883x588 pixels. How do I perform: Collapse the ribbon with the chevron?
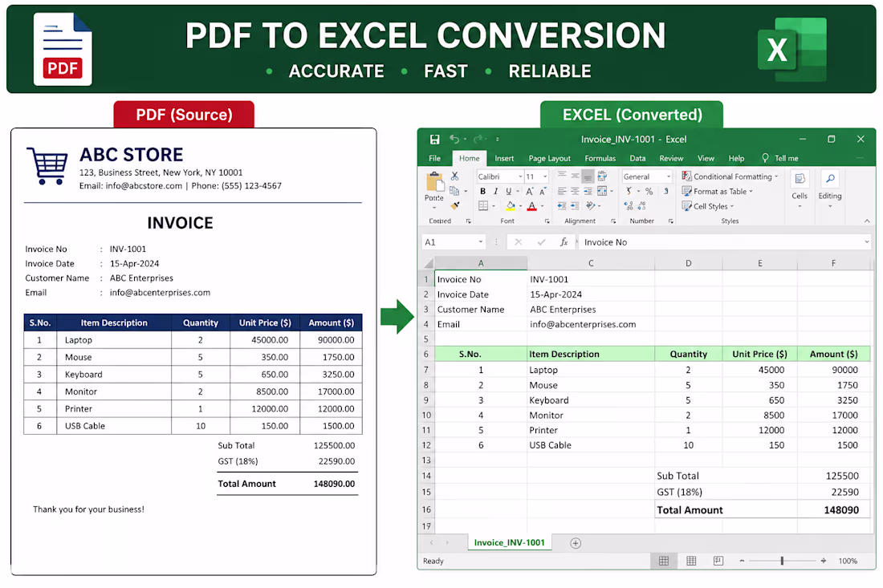[867, 221]
